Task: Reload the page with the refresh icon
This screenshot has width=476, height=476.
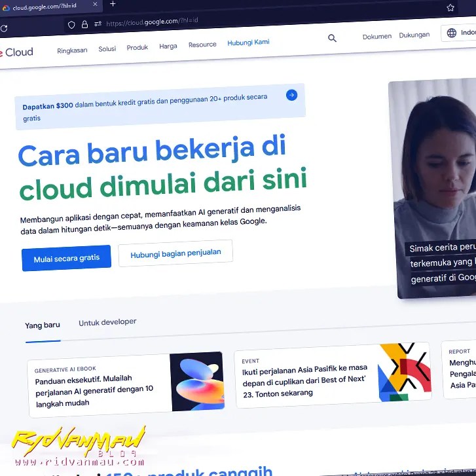Action: [4, 29]
